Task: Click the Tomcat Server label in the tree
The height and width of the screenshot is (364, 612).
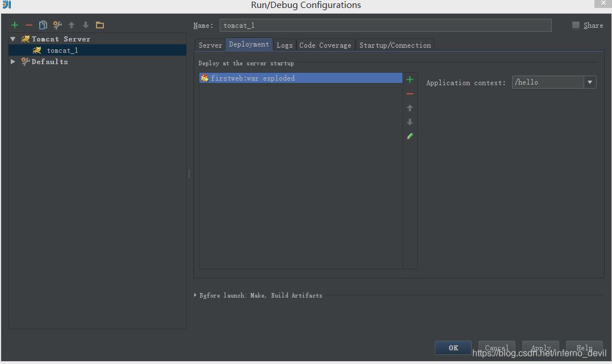Action: click(61, 39)
